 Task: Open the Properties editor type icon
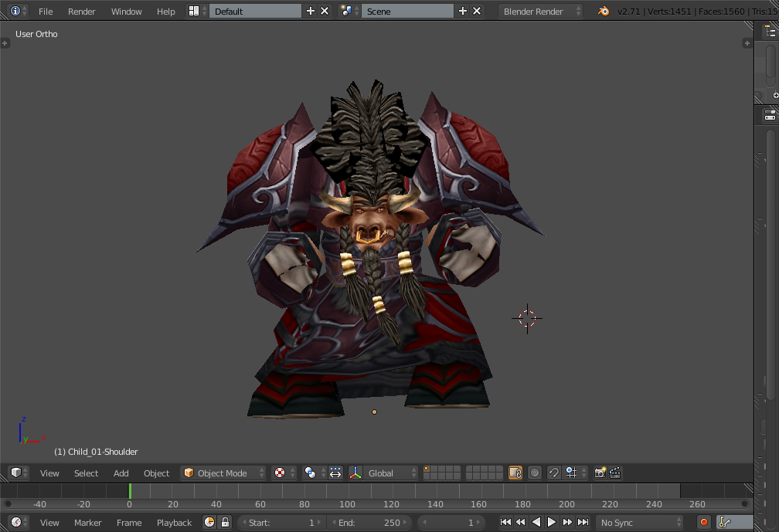coord(770,116)
